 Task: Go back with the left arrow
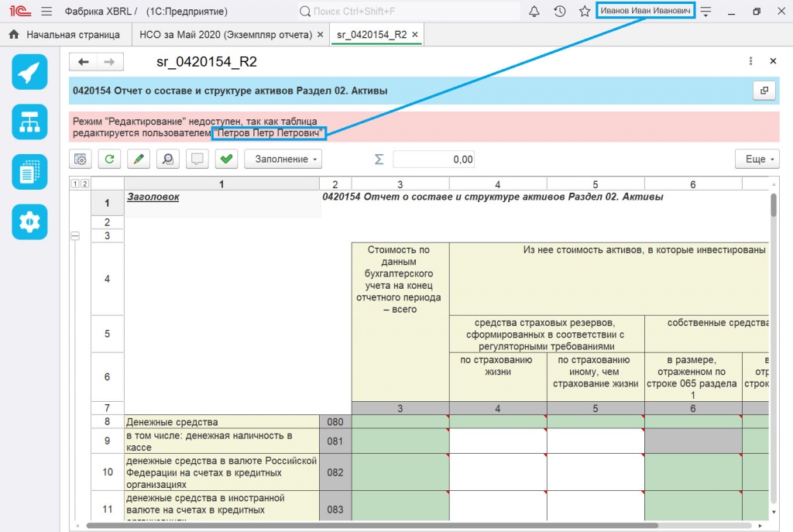pos(83,62)
